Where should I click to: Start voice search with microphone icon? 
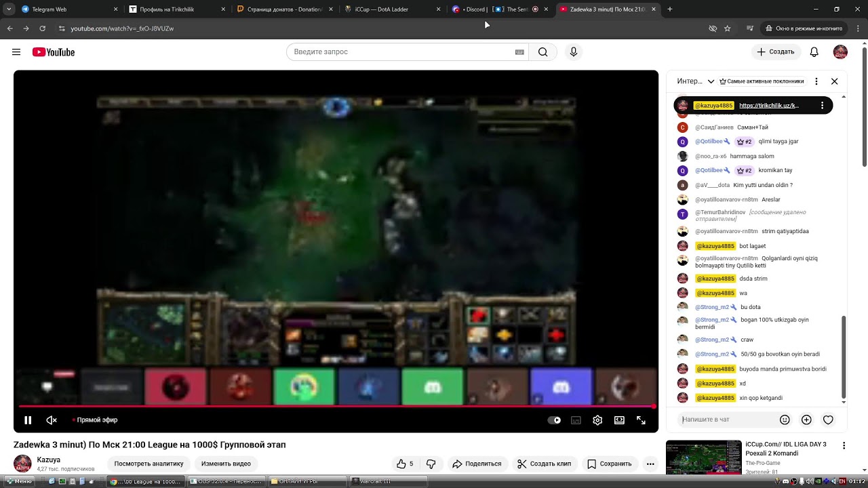click(x=574, y=52)
